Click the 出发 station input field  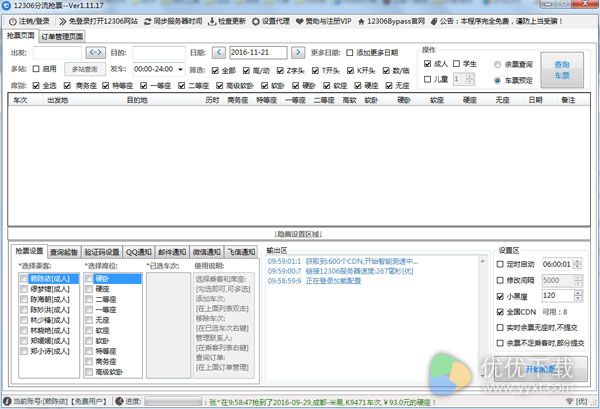point(57,52)
